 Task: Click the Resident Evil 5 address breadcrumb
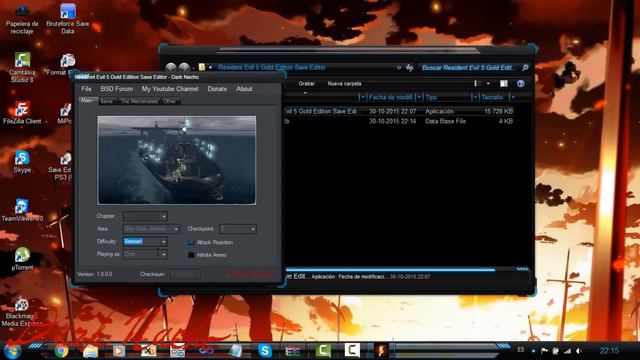272,68
